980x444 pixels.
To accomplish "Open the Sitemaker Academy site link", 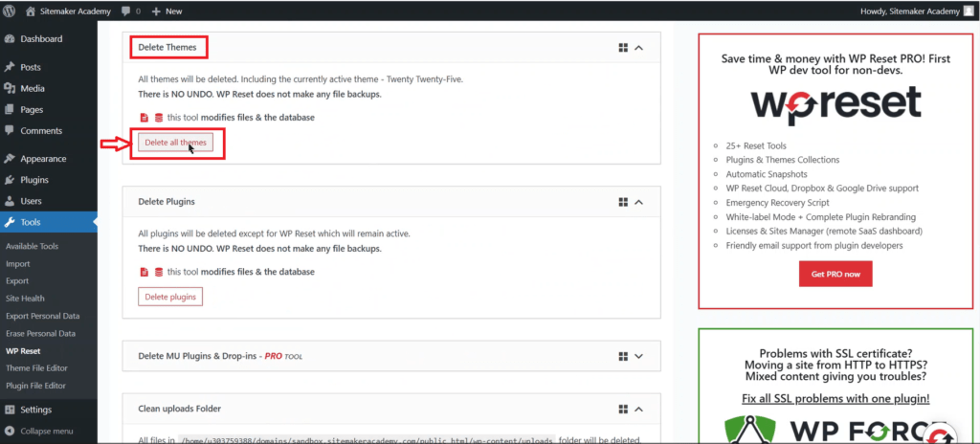I will [69, 11].
